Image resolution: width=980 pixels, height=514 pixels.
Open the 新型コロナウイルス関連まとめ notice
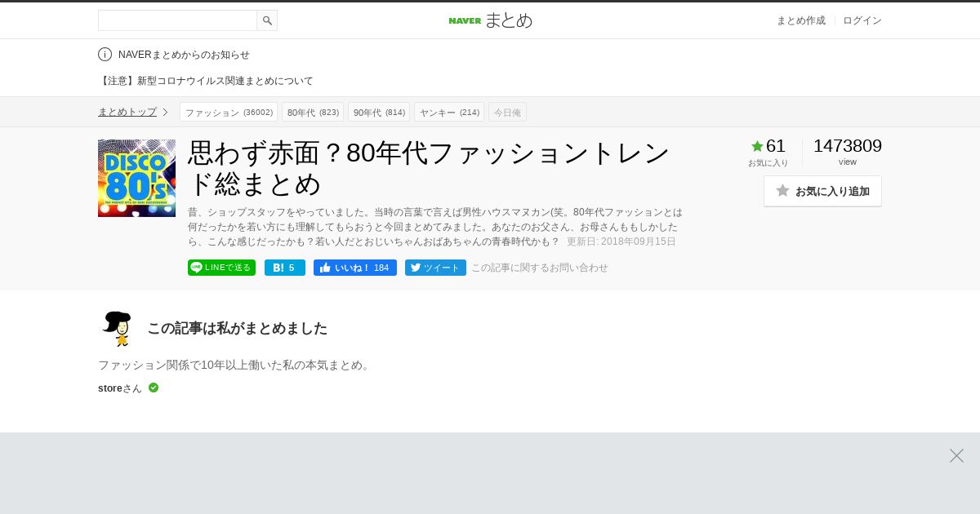pos(206,81)
